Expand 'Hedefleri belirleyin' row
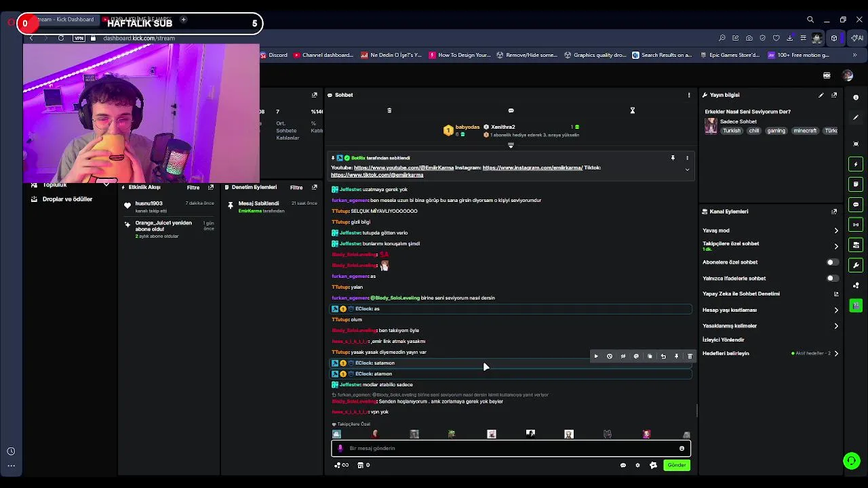 [836, 353]
